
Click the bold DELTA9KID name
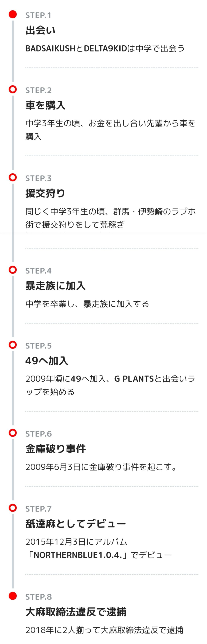(x=105, y=48)
